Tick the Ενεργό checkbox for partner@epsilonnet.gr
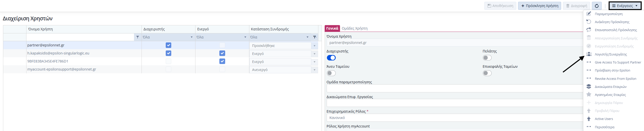The image size is (644, 131). point(222,45)
